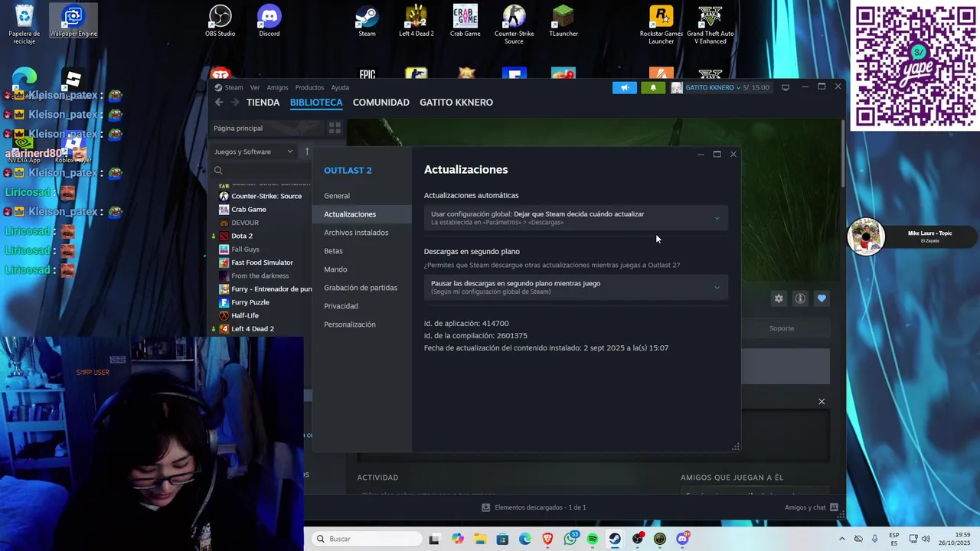The width and height of the screenshot is (980, 551).
Task: Select Archivos instalados section
Action: pyautogui.click(x=356, y=233)
